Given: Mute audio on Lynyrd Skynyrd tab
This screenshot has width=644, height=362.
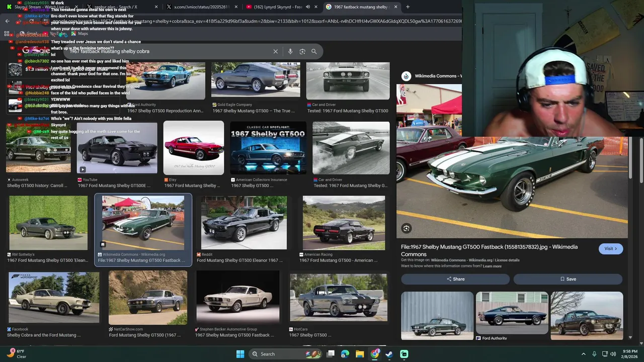Looking at the screenshot, I should pyautogui.click(x=307, y=7).
